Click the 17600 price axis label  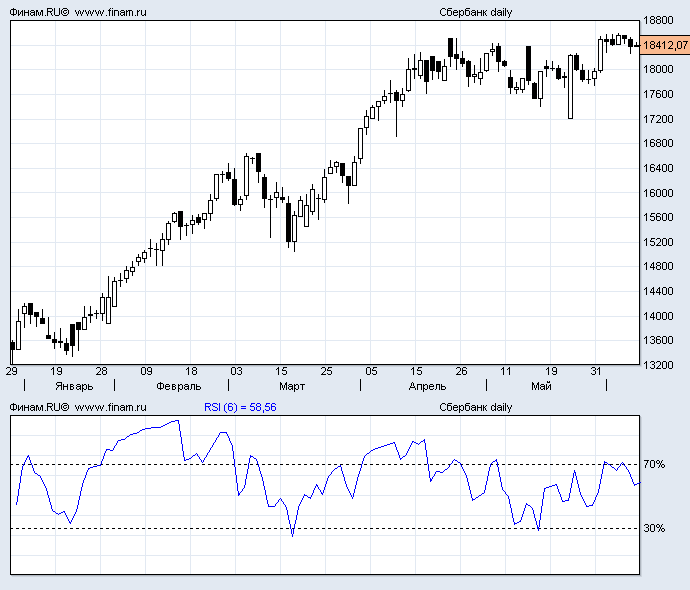click(x=658, y=94)
